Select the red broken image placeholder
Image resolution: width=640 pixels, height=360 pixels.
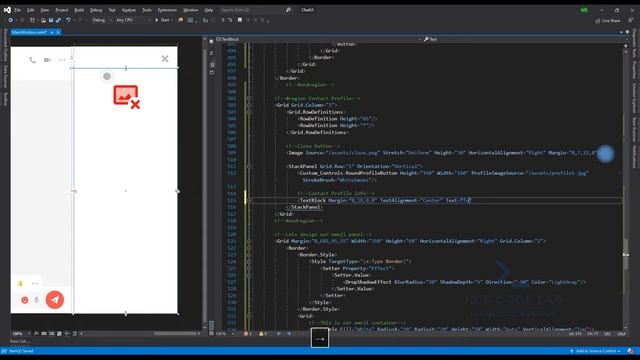127,97
